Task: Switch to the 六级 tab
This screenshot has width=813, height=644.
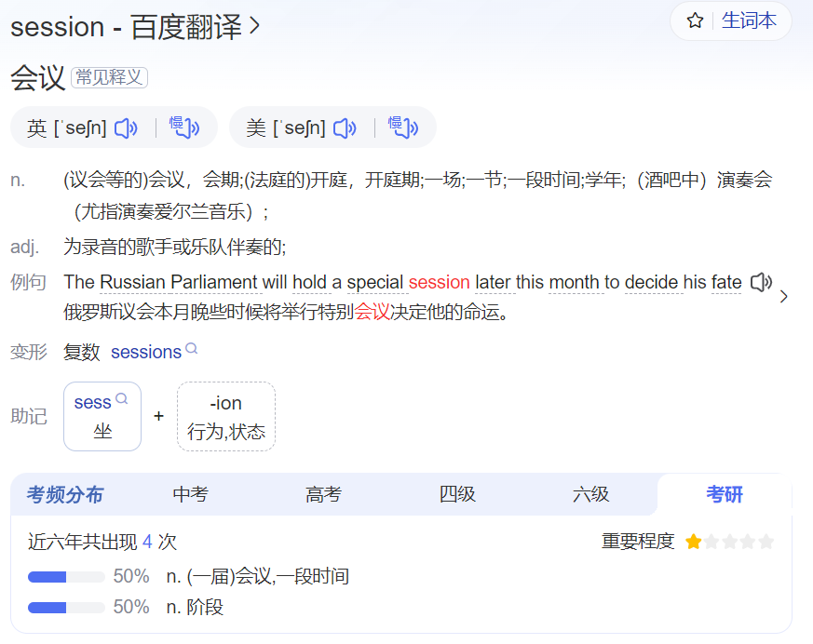Action: coord(590,494)
